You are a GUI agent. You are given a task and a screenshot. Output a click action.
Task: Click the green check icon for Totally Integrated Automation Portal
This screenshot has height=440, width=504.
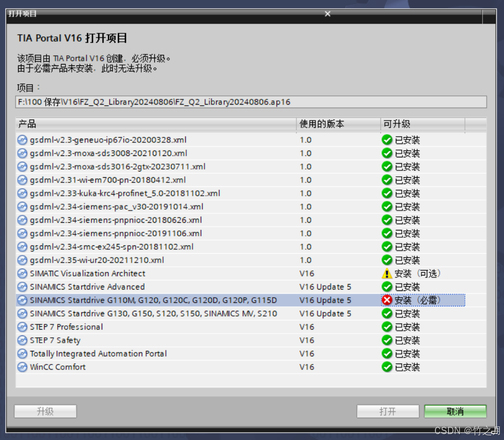click(x=387, y=354)
